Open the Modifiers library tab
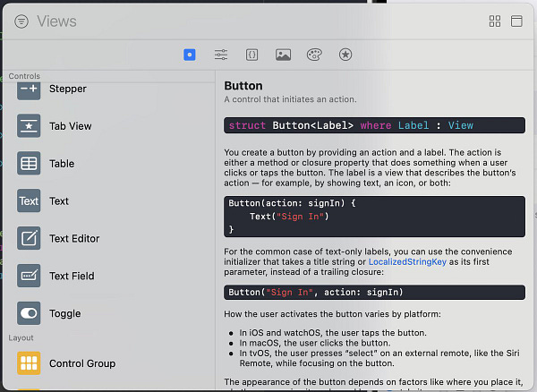The image size is (537, 392). (221, 55)
